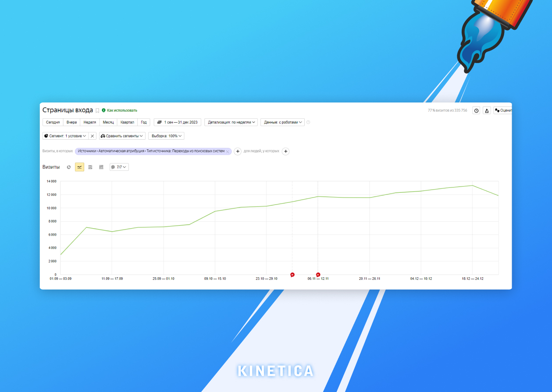Screen dimensions: 552x392
Task: Click the calendar icon before the date range
Action: (160, 122)
